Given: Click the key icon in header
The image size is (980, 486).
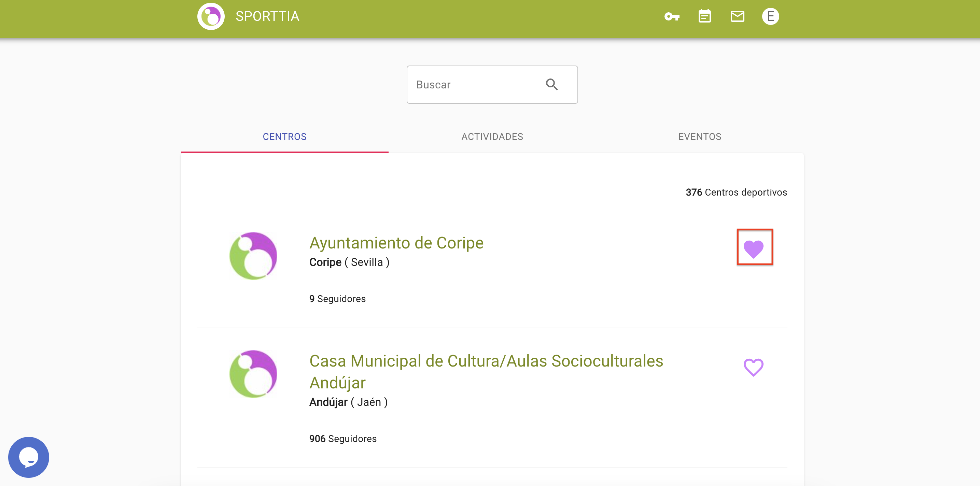Looking at the screenshot, I should pos(672,17).
